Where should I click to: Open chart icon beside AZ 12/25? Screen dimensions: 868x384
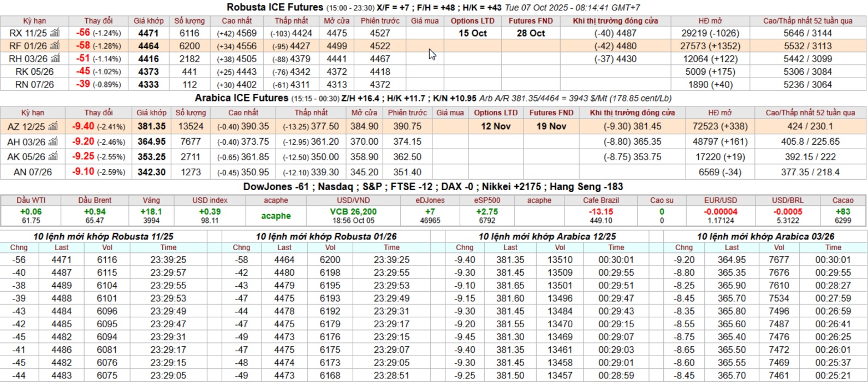pyautogui.click(x=53, y=126)
